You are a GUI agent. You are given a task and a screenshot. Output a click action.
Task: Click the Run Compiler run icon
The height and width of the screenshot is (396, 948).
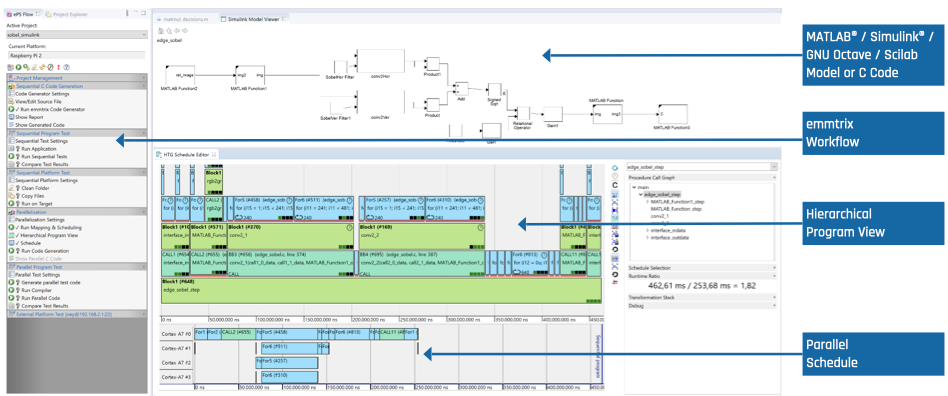point(11,290)
